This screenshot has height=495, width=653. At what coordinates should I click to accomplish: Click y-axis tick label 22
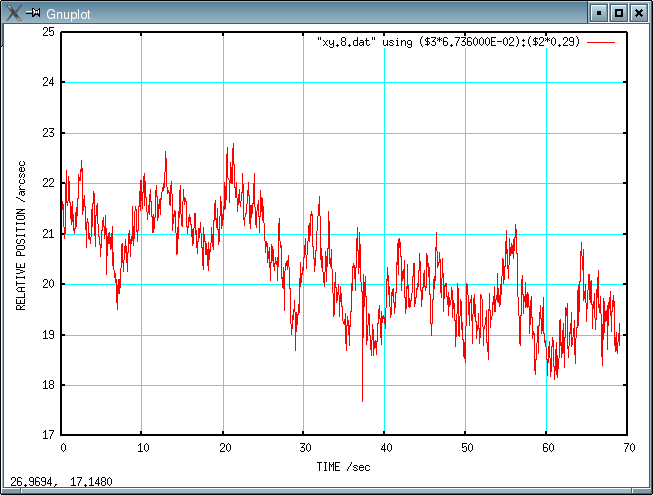pyautogui.click(x=48, y=183)
